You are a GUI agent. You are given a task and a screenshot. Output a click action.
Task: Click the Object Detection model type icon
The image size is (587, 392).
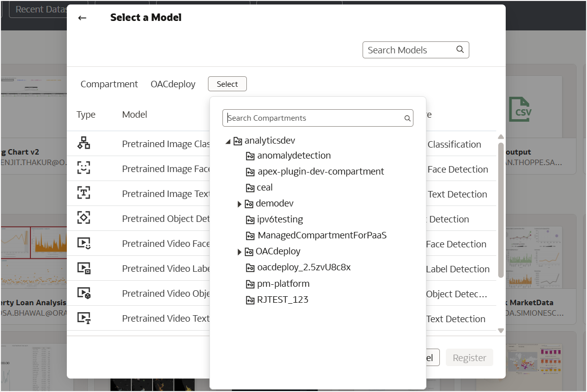84,218
